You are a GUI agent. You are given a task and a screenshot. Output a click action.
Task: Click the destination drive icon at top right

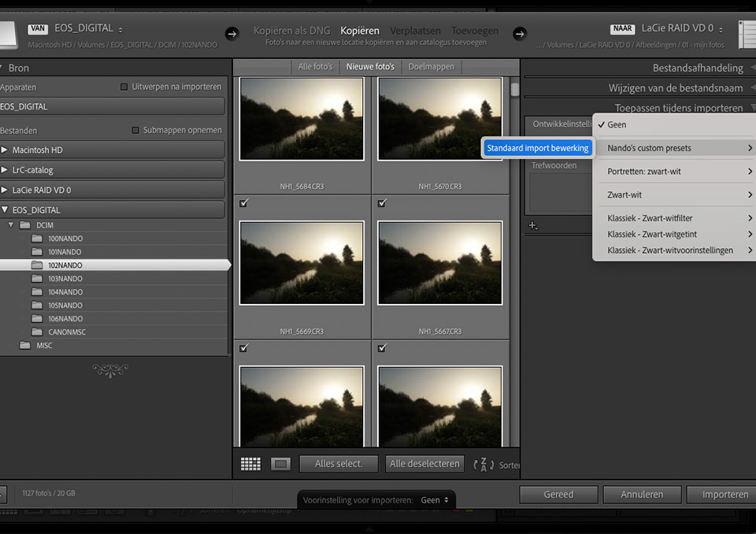747,34
